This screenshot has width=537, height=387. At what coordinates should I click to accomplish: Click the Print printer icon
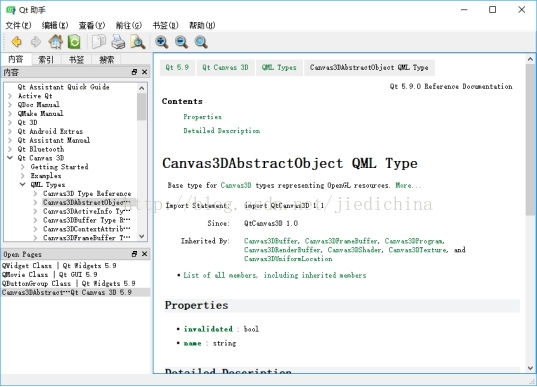click(x=118, y=42)
